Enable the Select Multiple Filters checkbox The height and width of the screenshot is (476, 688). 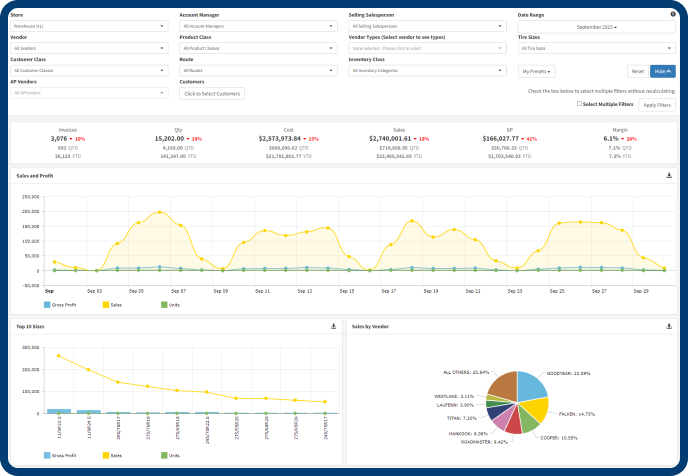pyautogui.click(x=579, y=104)
